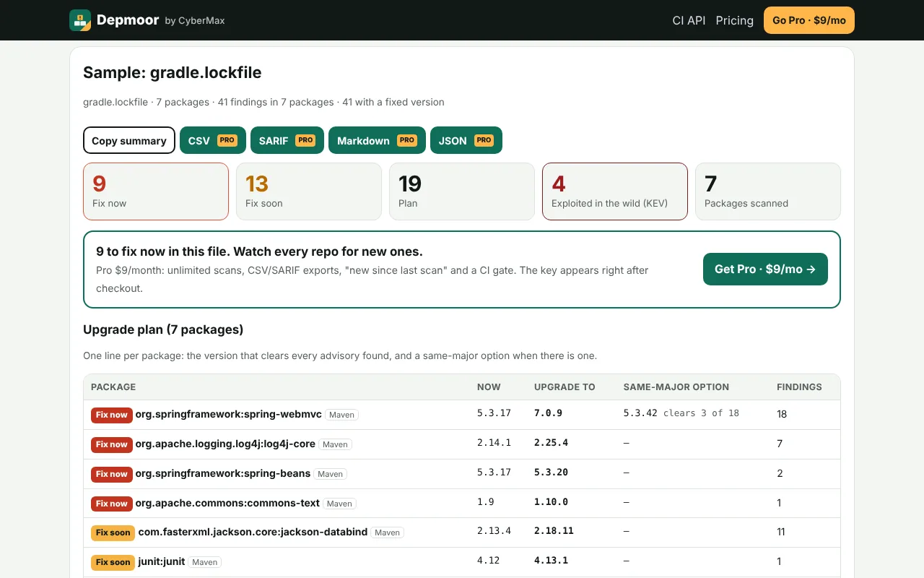Click the Maven tag on spring-webmvc row
The height and width of the screenshot is (578, 924).
(341, 415)
